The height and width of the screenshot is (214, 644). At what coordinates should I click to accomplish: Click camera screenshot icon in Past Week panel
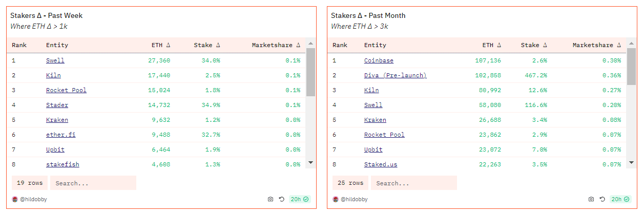271,199
